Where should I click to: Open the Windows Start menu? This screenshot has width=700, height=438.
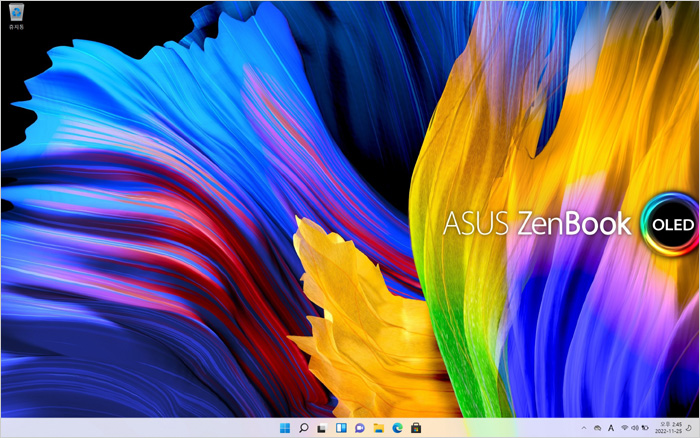pyautogui.click(x=284, y=428)
